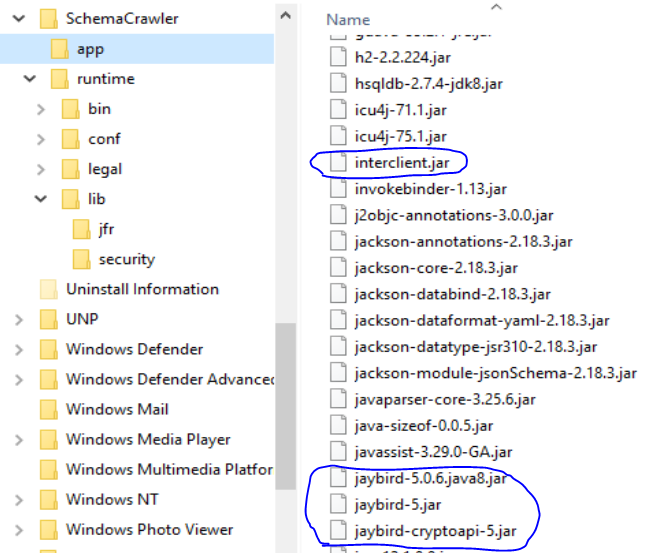Select file name java-sizeof-0.0.5.jar
This screenshot has height=553, width=672.
click(424, 426)
